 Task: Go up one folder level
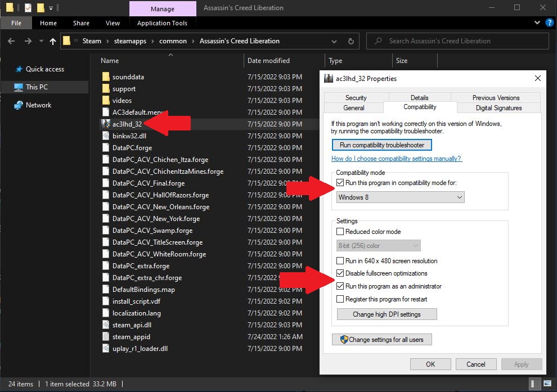53,41
